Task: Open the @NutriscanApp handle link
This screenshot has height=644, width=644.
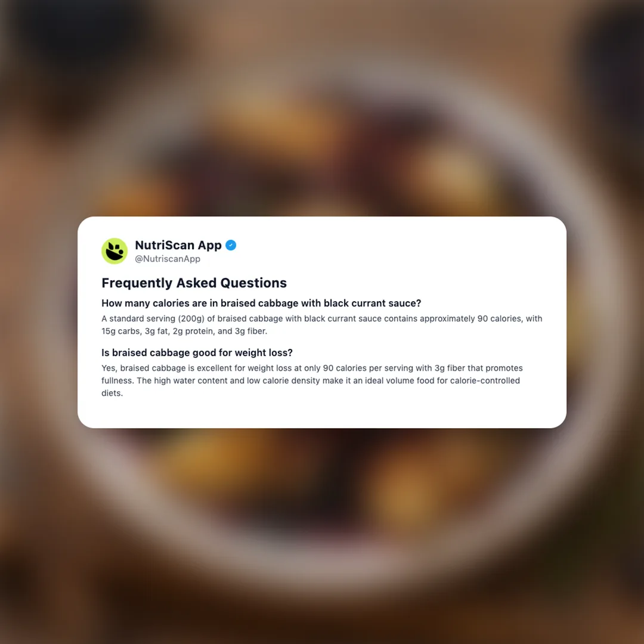Action: (168, 259)
